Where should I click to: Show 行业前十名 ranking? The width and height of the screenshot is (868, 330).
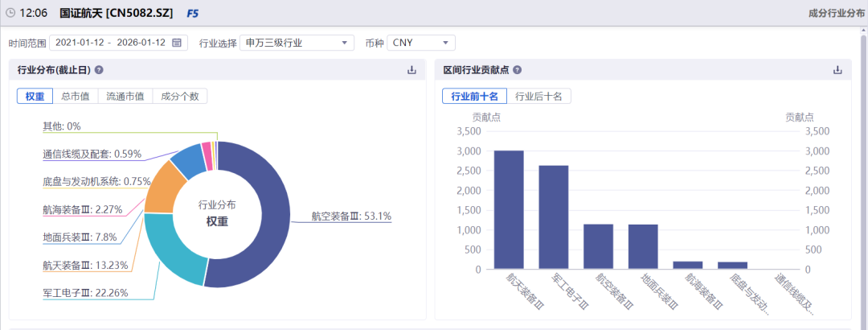click(x=474, y=97)
